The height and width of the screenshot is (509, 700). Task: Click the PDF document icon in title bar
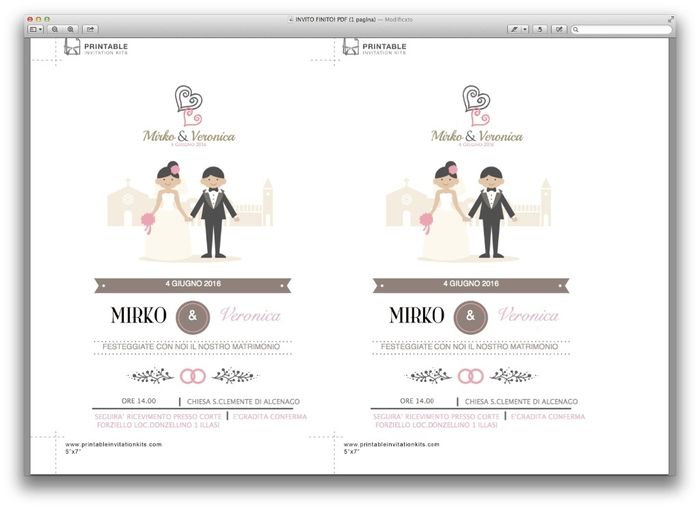click(289, 19)
